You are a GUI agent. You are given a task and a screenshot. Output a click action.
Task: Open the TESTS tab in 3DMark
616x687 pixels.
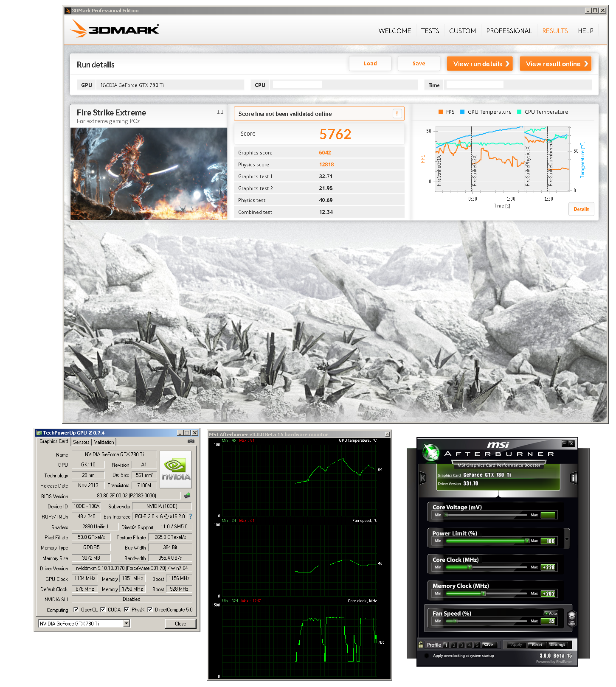430,31
